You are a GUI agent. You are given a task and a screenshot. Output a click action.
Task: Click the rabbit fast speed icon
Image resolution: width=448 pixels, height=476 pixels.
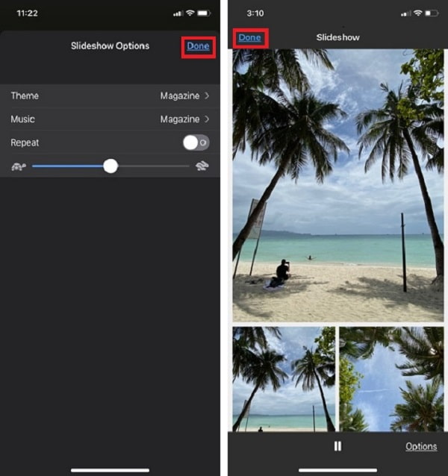[202, 166]
